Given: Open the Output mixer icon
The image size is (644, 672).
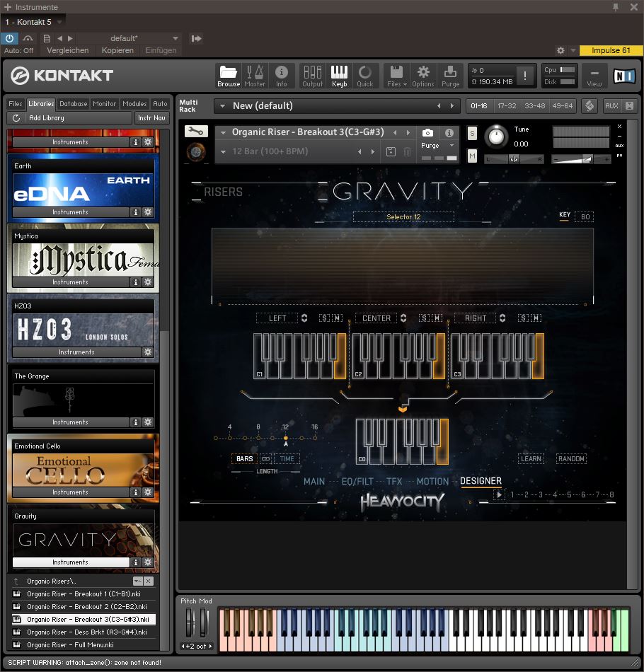Looking at the screenshot, I should tap(313, 76).
